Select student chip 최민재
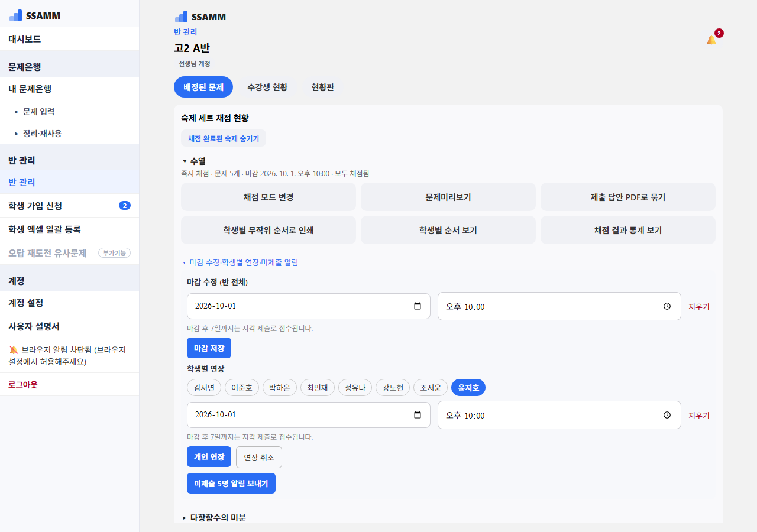This screenshot has height=532, width=757. (x=318, y=388)
